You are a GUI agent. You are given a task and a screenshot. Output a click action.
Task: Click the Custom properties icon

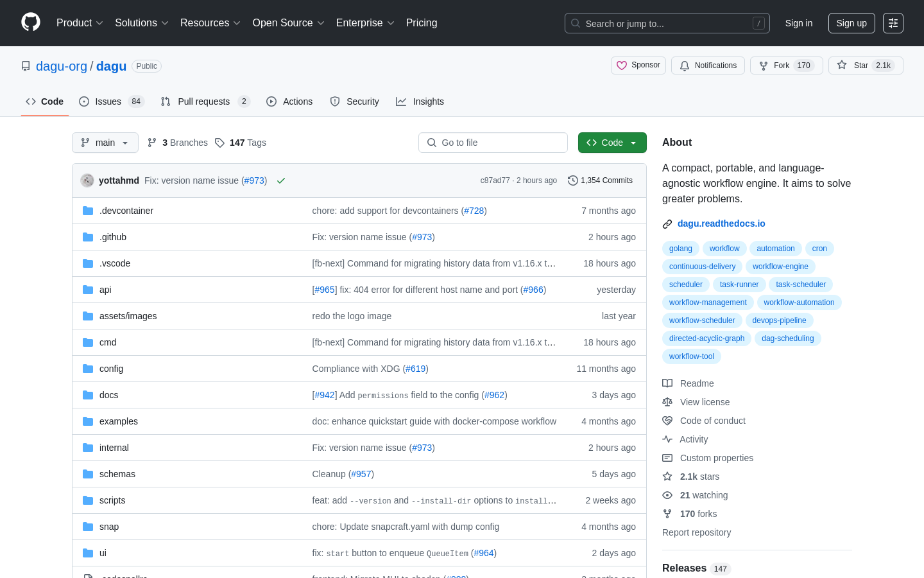667,458
